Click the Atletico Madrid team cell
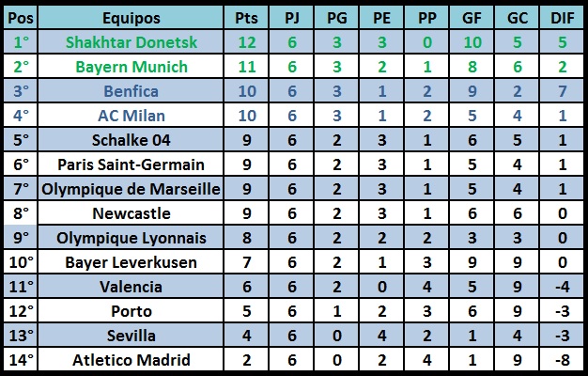Screen dimensions: 588x376 [x=131, y=359]
